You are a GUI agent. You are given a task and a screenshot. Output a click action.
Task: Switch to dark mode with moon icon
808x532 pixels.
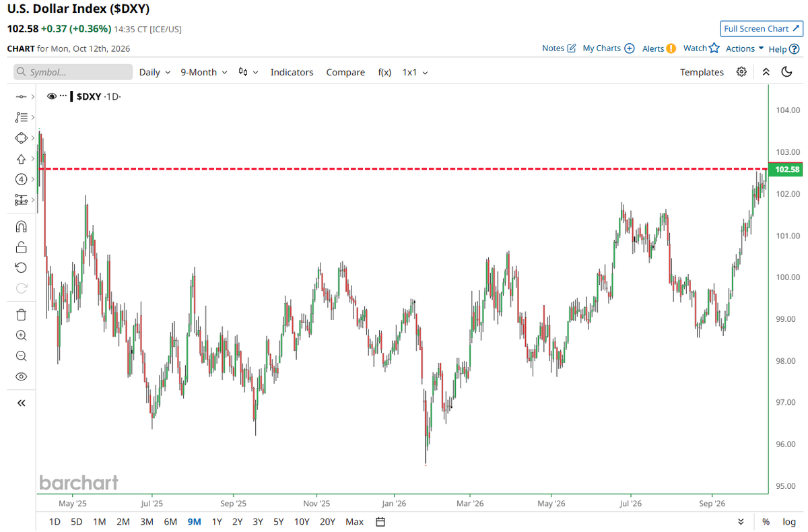tap(786, 72)
